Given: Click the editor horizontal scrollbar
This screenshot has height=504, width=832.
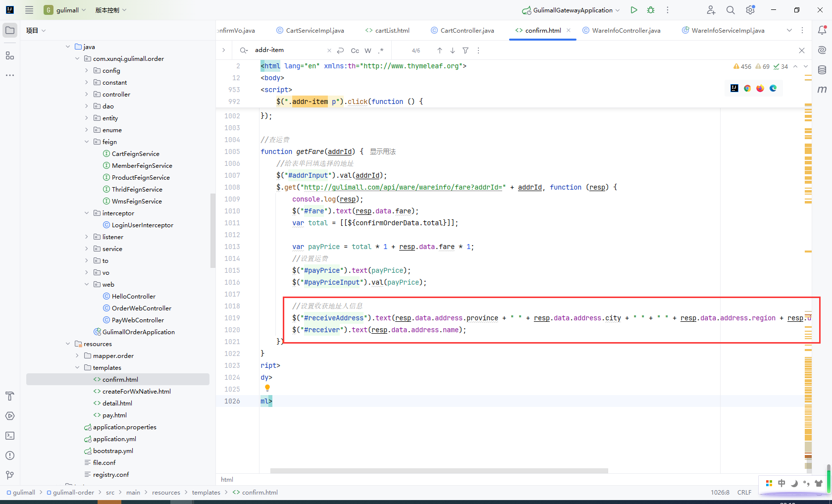Looking at the screenshot, I should tap(439, 470).
